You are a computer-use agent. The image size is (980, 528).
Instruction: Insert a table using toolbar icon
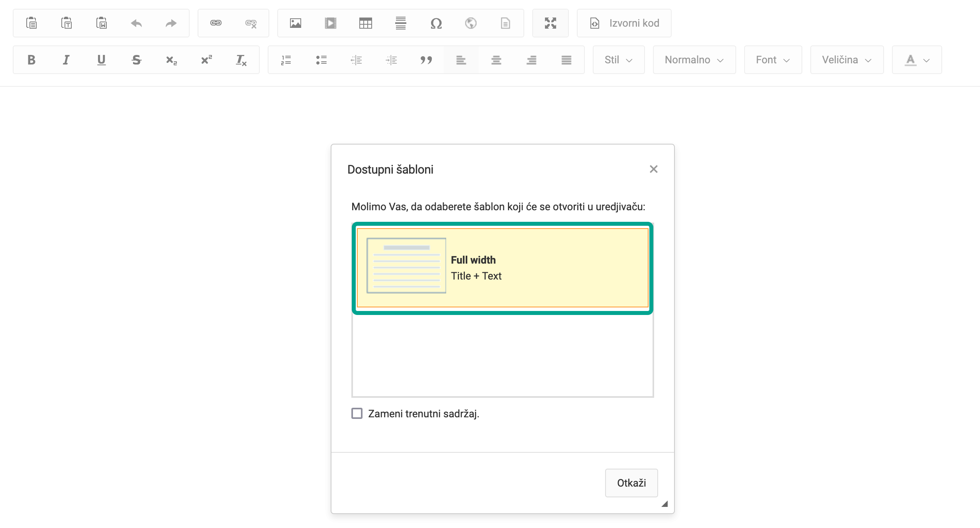pos(365,23)
